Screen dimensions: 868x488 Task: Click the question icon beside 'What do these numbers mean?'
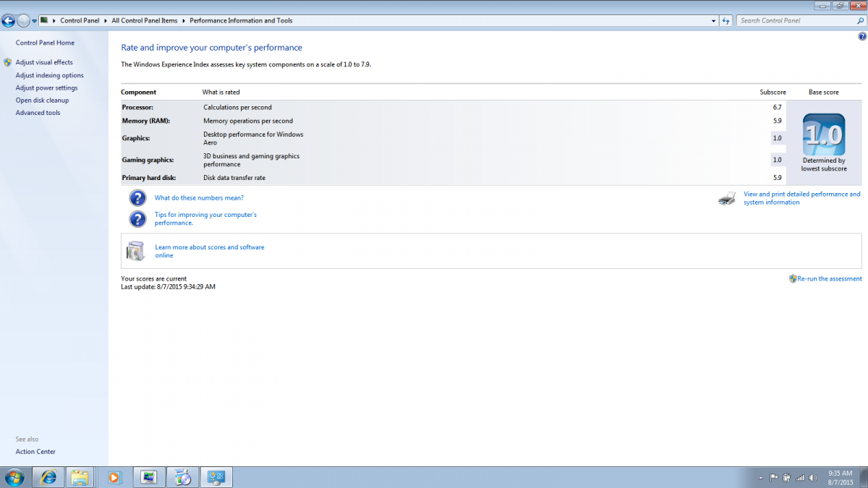[x=137, y=198]
